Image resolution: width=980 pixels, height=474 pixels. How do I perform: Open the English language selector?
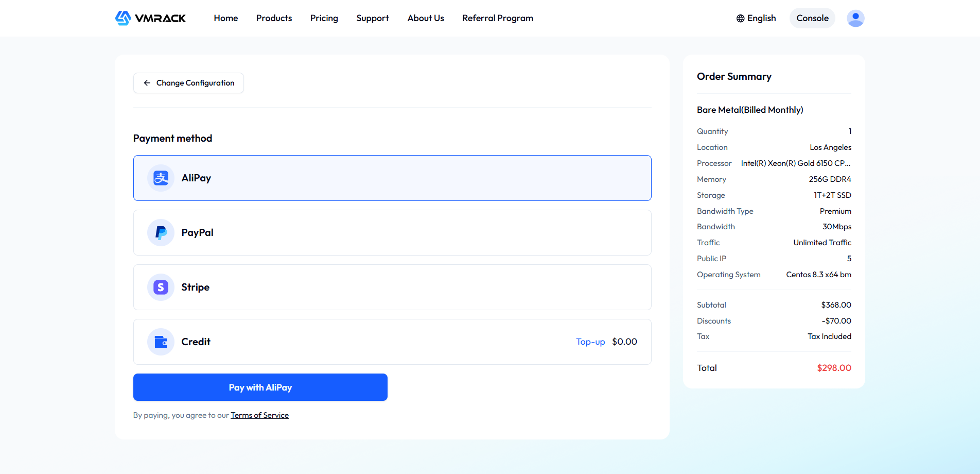pos(756,19)
